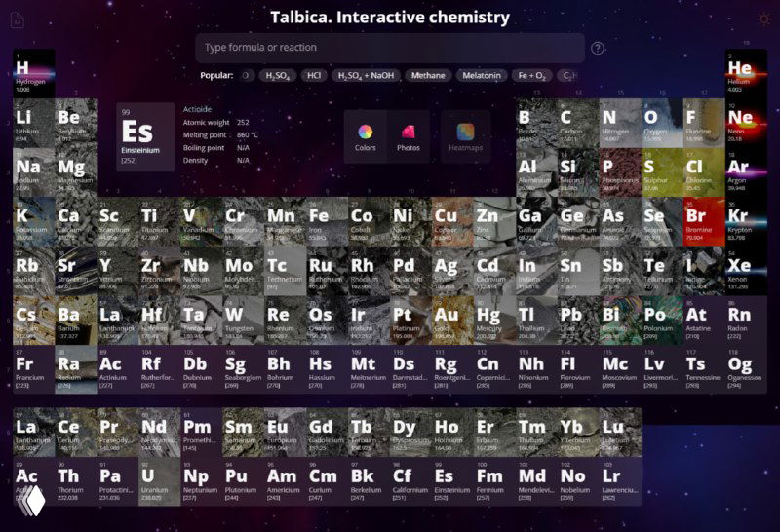The image size is (780, 532).
Task: Toggle the light/dark theme sun icon
Action: (763, 19)
